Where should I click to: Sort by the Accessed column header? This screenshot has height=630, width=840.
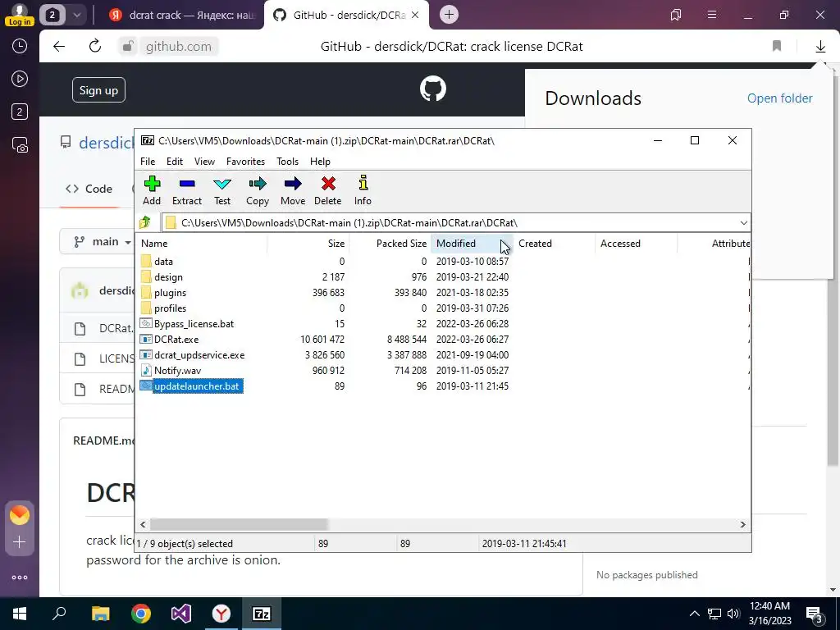coord(636,243)
